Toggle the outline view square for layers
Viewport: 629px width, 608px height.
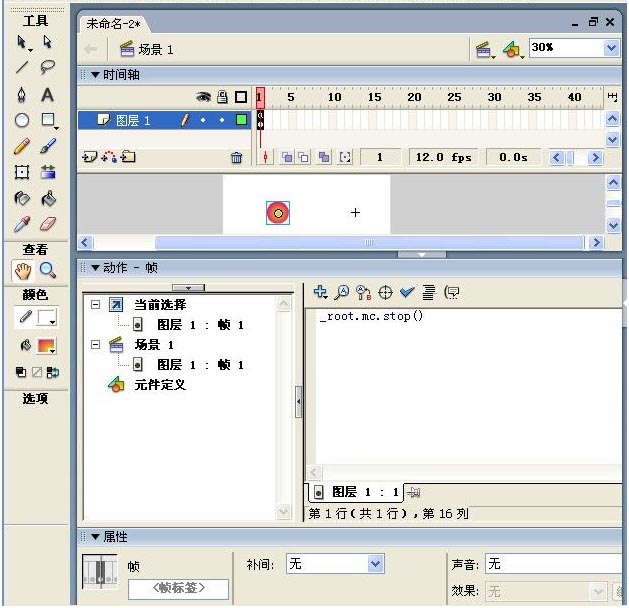[x=240, y=97]
